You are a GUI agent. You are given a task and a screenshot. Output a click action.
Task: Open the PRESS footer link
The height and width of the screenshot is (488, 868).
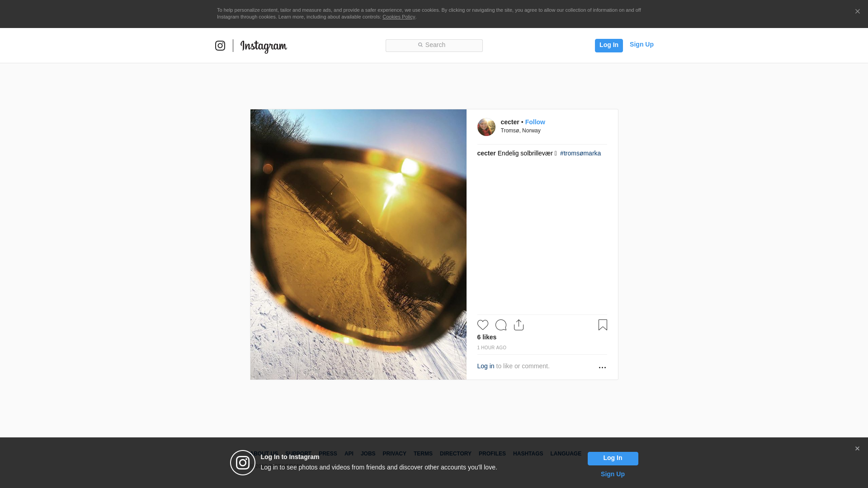tap(328, 454)
